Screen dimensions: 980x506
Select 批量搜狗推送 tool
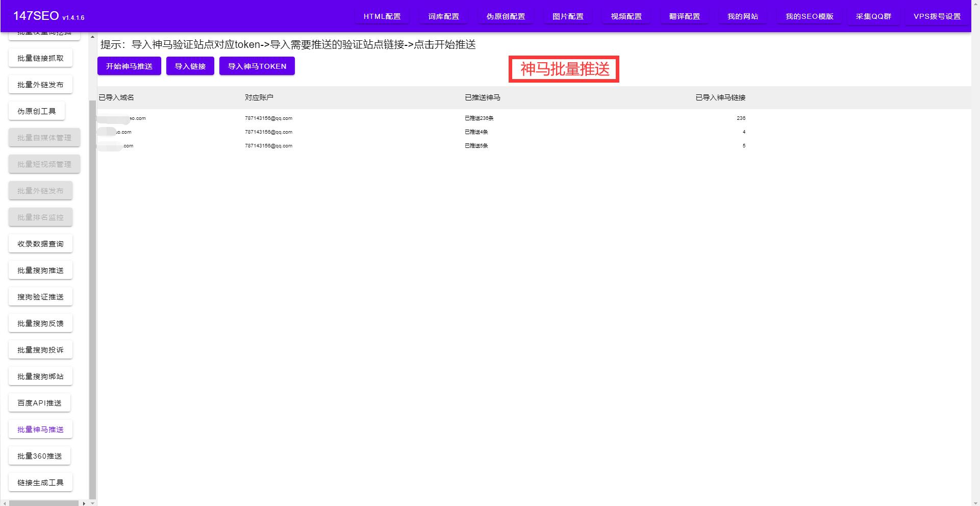40,270
